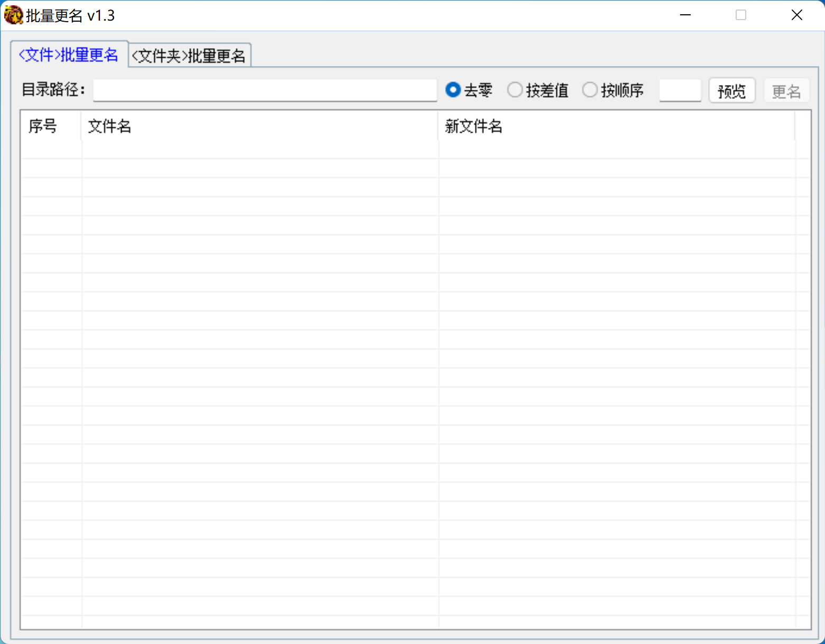Sort by the 文件名 column header

coord(259,126)
